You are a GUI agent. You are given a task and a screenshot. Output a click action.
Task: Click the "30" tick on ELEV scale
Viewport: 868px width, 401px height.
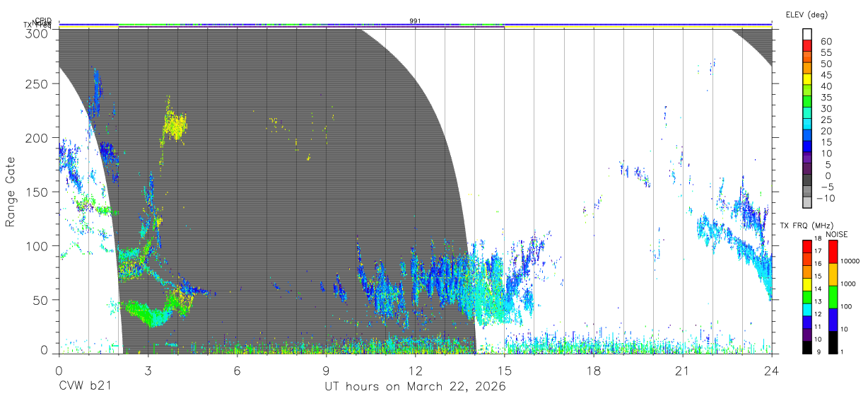tap(826, 108)
